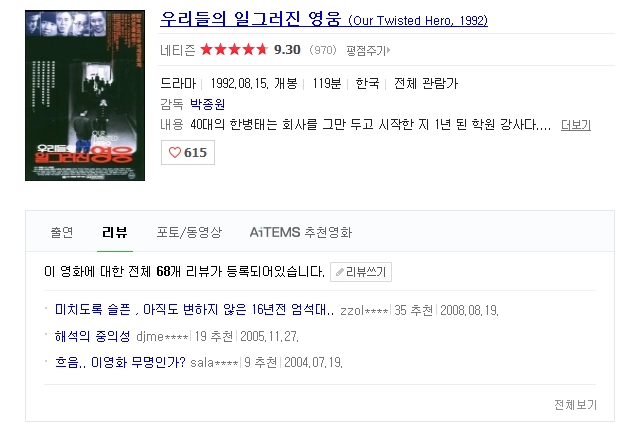
Task: Open director 박종원 link
Action: [207, 104]
